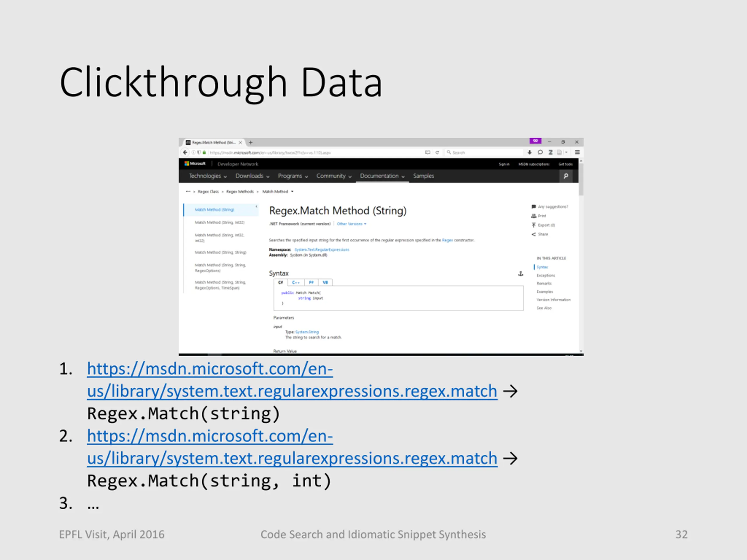Click the page reload icon
747x560 pixels.
tap(437, 152)
